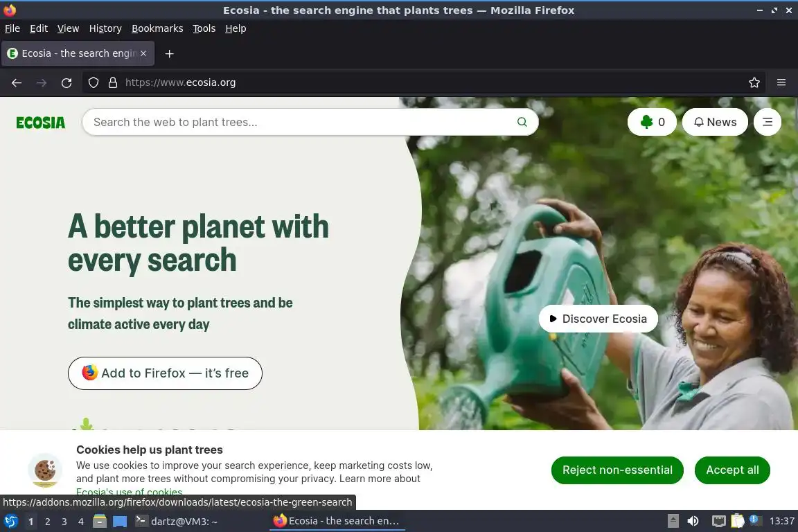The height and width of the screenshot is (532, 798).
Task: Click Add to Firefox — it's free
Action: pos(165,373)
